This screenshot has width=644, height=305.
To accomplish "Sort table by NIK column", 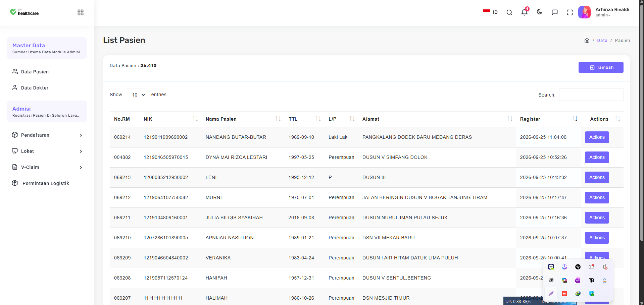I will [x=170, y=119].
